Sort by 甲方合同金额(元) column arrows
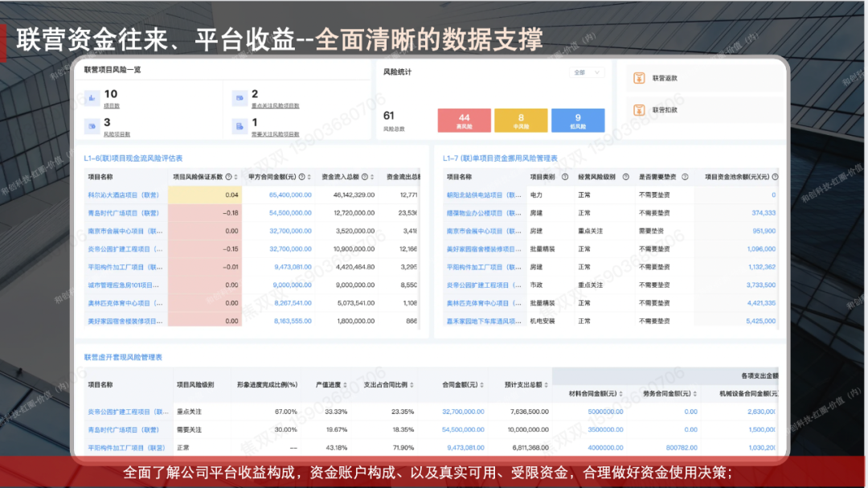Screen dimensions: 868x488 click(x=308, y=177)
